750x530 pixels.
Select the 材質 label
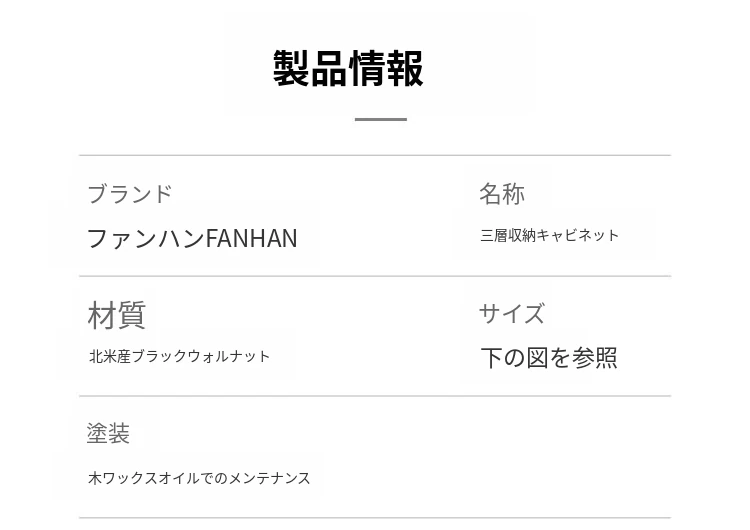pos(116,314)
